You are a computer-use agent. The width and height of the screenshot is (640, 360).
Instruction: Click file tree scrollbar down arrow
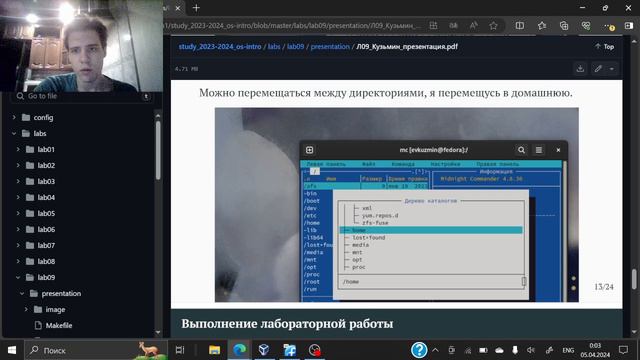click(x=158, y=333)
